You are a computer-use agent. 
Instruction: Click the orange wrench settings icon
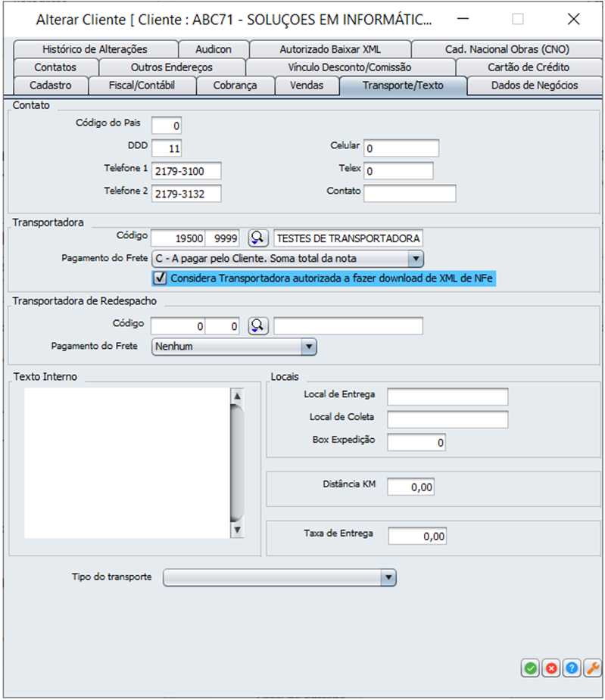[593, 667]
